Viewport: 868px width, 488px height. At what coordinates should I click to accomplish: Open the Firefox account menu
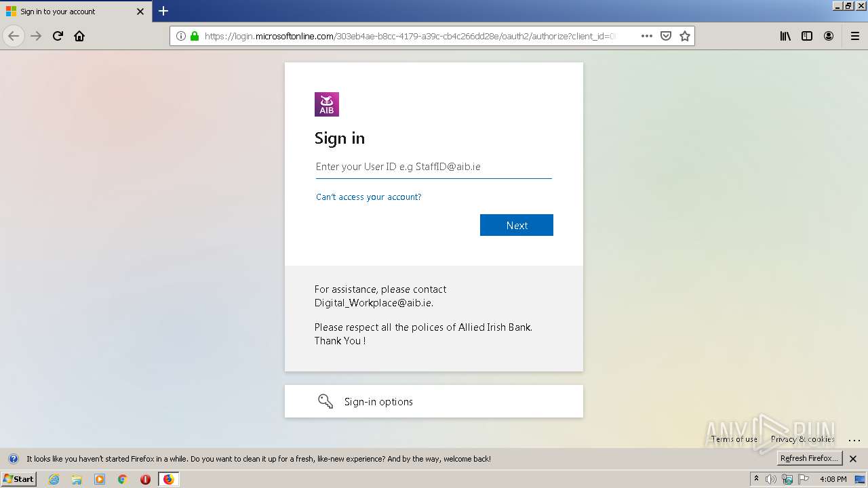(x=829, y=36)
